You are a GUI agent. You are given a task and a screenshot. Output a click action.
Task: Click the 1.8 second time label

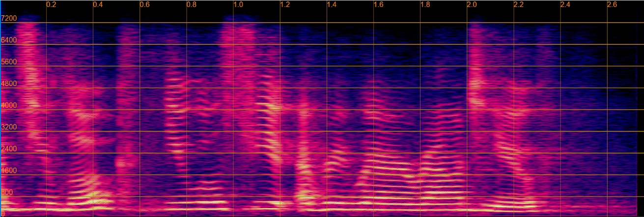[x=425, y=4]
